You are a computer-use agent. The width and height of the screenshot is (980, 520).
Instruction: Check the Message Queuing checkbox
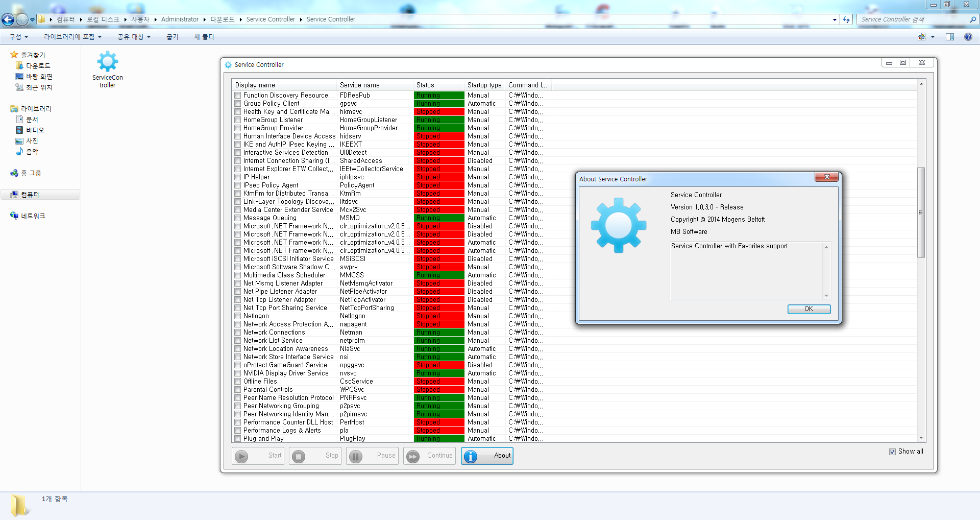click(x=238, y=218)
